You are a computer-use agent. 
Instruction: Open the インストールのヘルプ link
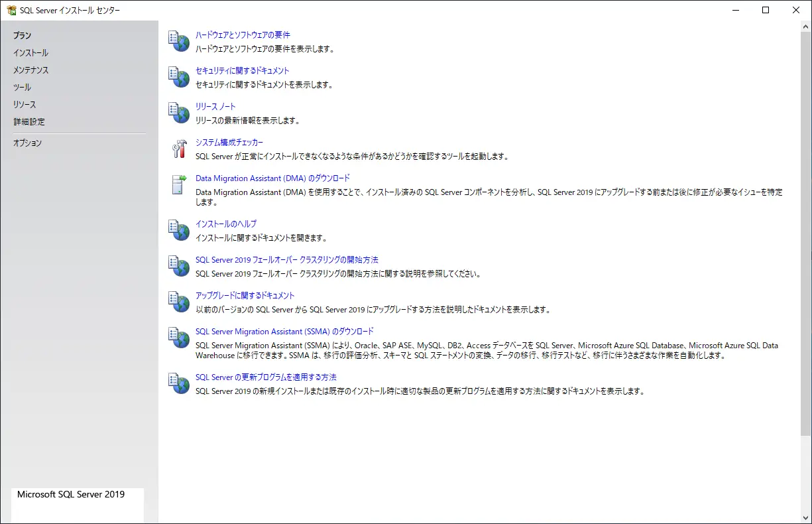coord(226,224)
